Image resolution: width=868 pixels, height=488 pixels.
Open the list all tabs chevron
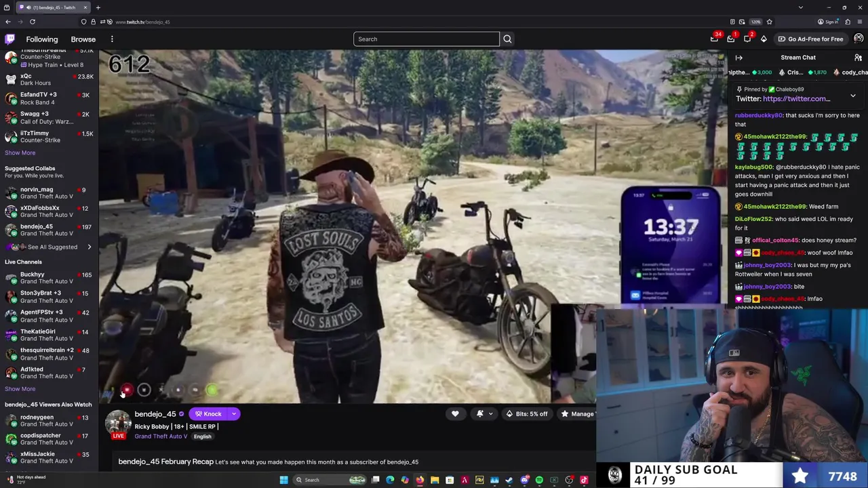point(801,7)
